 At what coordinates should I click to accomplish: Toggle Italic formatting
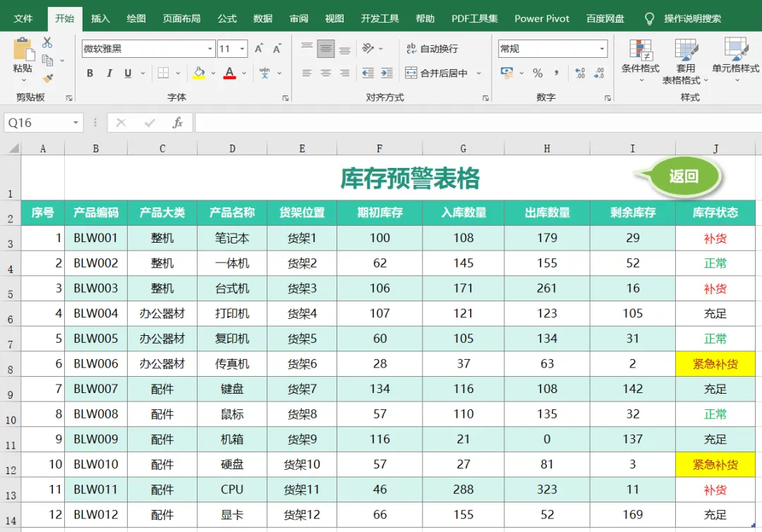(x=109, y=73)
